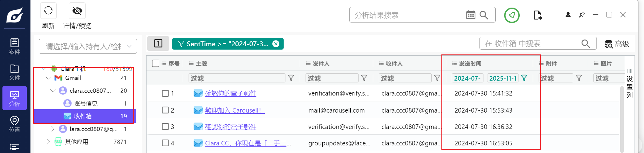The width and height of the screenshot is (644, 153).
Task: Open the calendar picker in search box
Action: 470,15
